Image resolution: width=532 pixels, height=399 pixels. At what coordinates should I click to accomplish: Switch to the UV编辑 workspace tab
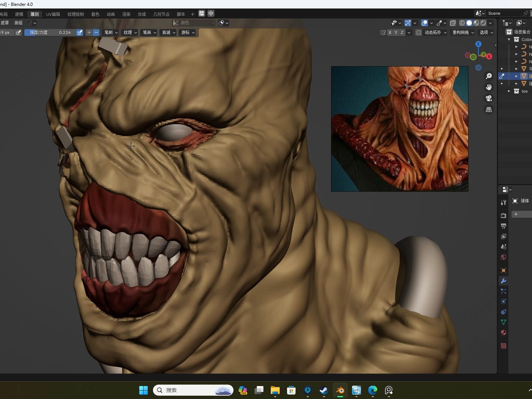point(53,14)
